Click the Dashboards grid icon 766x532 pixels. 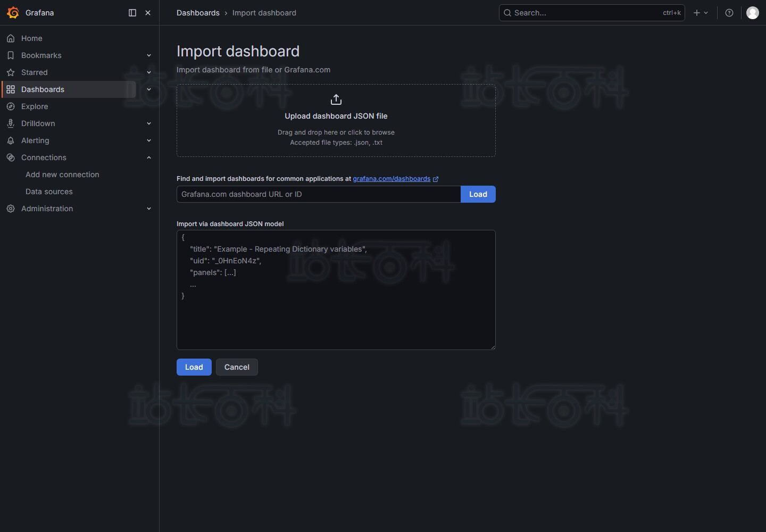point(11,89)
